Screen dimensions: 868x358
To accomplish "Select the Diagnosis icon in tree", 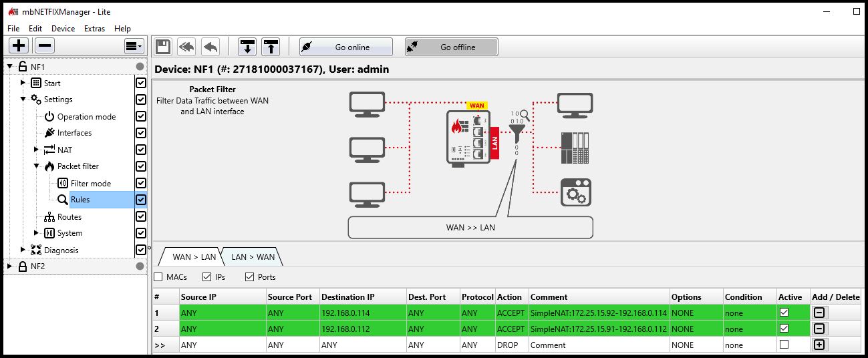I will [x=36, y=250].
